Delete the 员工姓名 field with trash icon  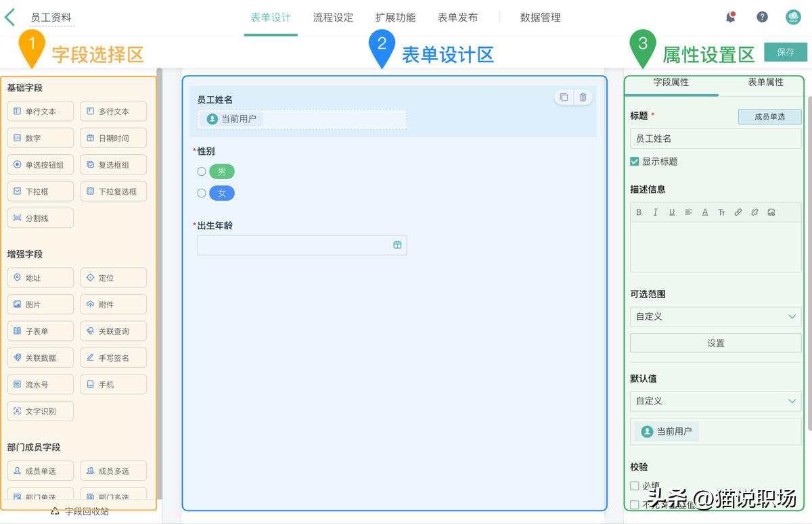coord(582,97)
